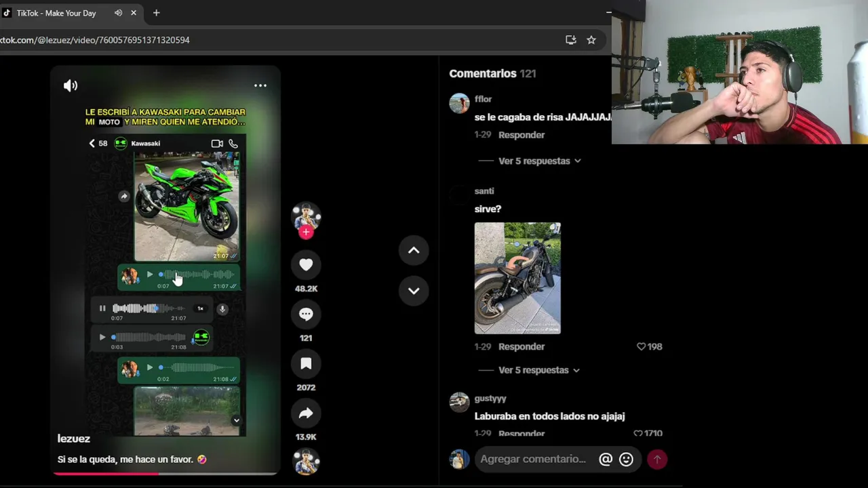Open the video three-dots options menu
The height and width of the screenshot is (488, 868).
coord(260,85)
